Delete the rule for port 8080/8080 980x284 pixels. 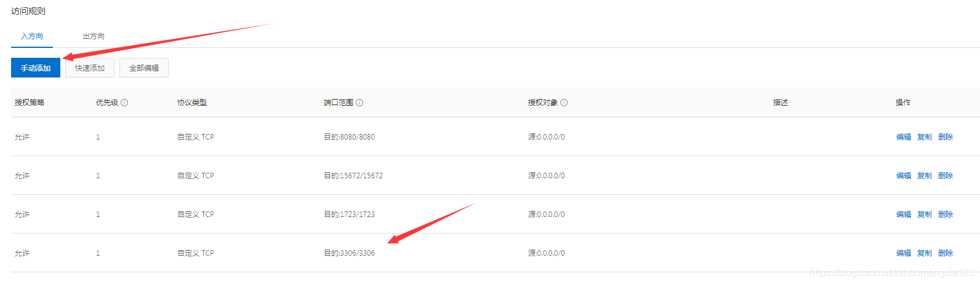[x=946, y=137]
